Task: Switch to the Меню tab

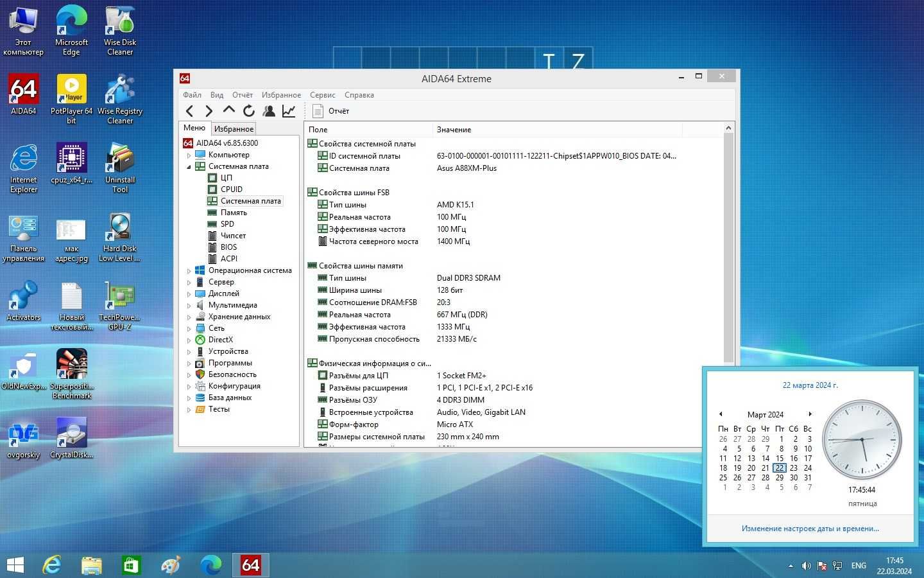Action: pos(194,128)
